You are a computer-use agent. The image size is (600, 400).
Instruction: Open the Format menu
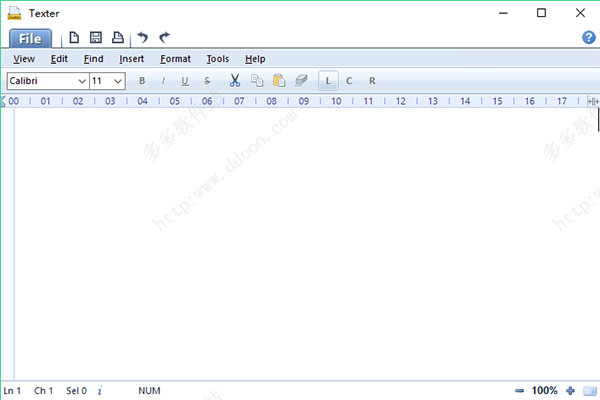tap(175, 59)
